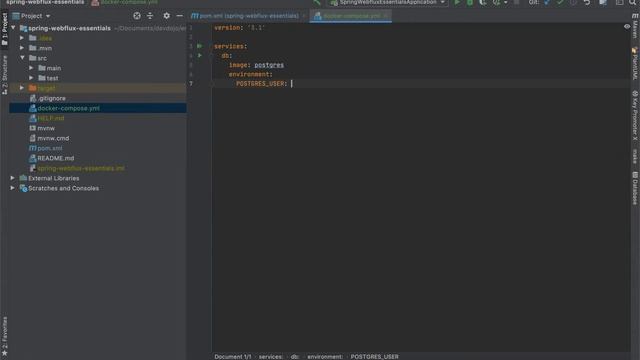Image resolution: width=640 pixels, height=360 pixels.
Task: Toggle the 1: Project tool window button
Action: coord(4,29)
